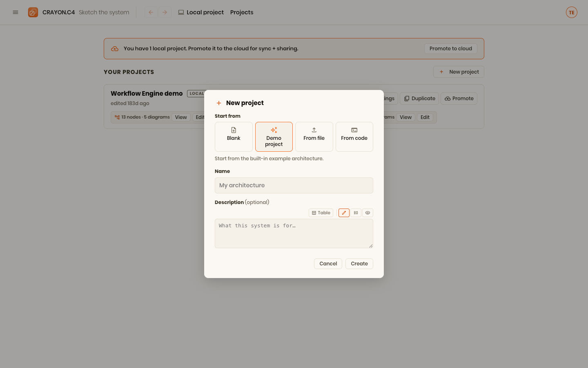Screen dimensions: 588x368
Task: Click the Create button
Action: pyautogui.click(x=359, y=264)
